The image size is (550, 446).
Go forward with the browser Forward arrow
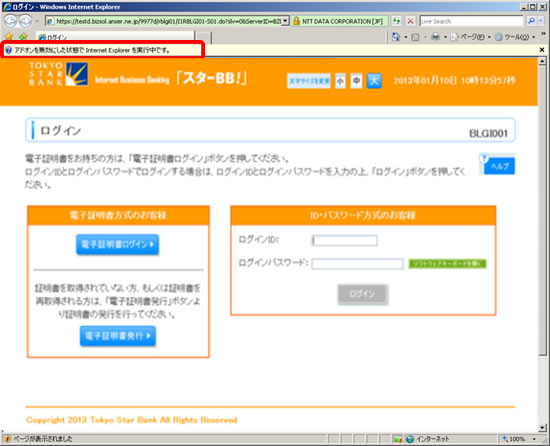[x=25, y=21]
